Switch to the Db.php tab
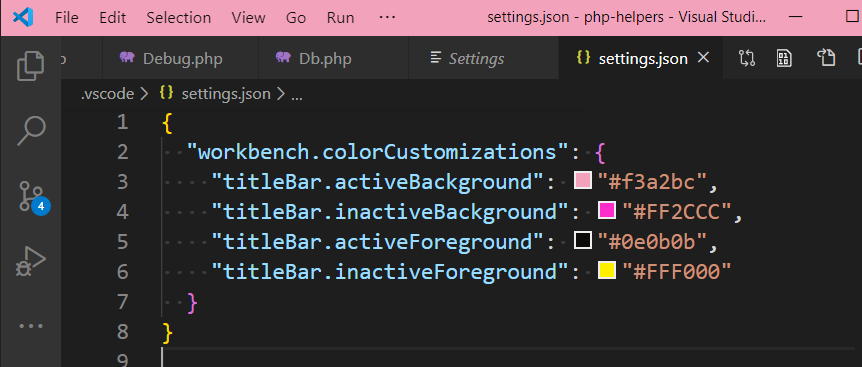862x367 pixels. point(334,58)
